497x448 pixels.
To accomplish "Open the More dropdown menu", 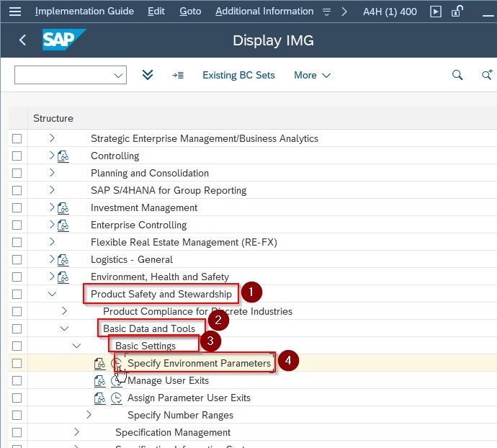I will (312, 75).
